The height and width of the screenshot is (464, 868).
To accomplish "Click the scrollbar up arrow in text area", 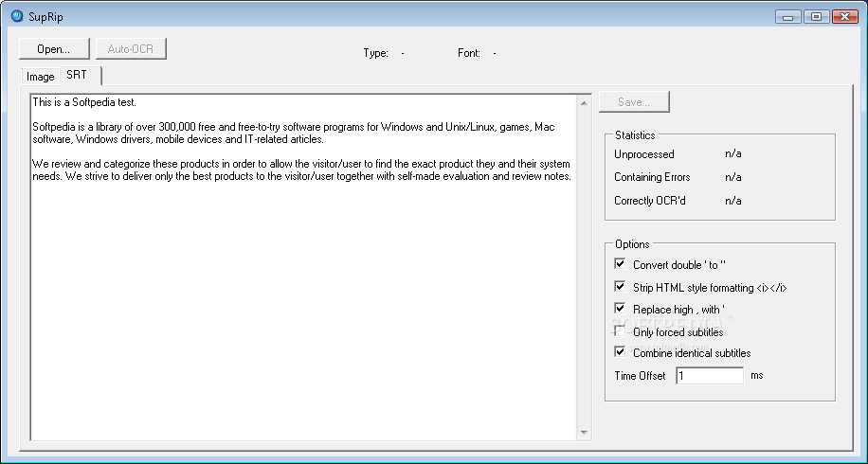I will point(584,103).
